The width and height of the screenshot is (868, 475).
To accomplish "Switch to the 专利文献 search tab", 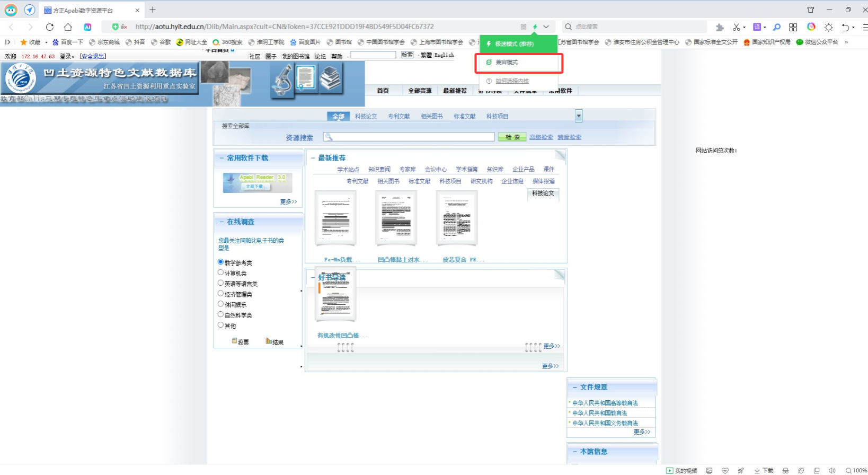I will tap(398, 116).
